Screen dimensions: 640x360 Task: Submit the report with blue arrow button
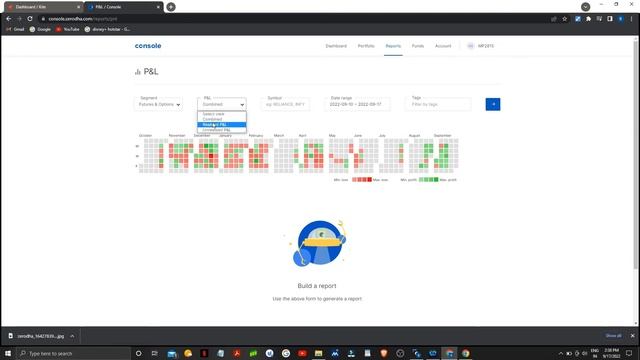[493, 104]
